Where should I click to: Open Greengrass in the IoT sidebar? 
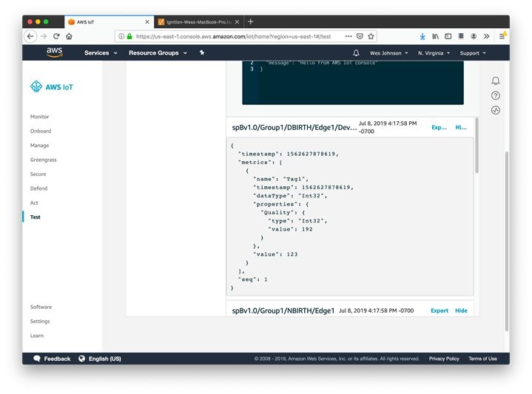click(x=44, y=160)
